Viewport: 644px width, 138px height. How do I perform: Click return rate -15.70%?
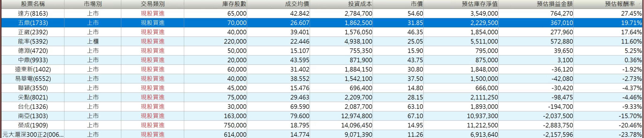click(630, 116)
